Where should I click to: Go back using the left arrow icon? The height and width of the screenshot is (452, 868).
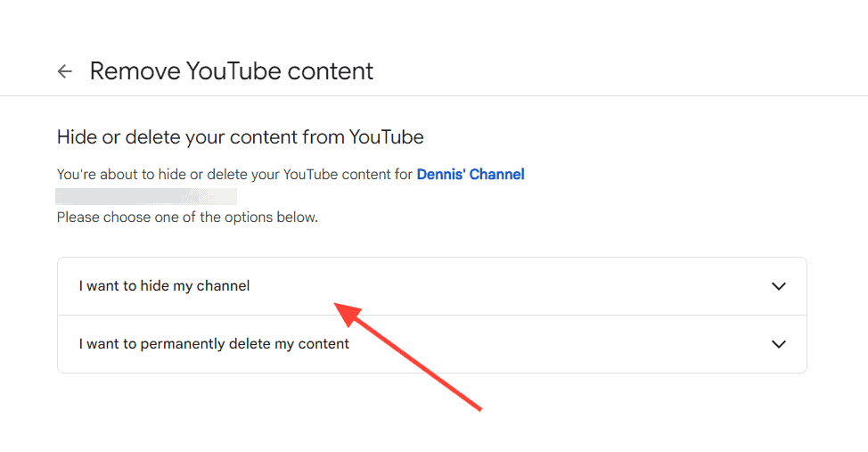[x=65, y=71]
